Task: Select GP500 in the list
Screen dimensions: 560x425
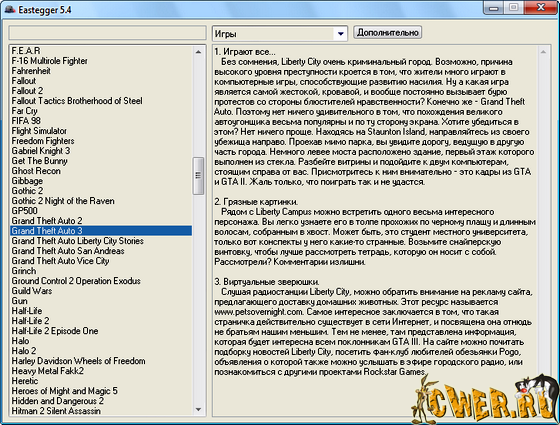Action: [x=101, y=211]
